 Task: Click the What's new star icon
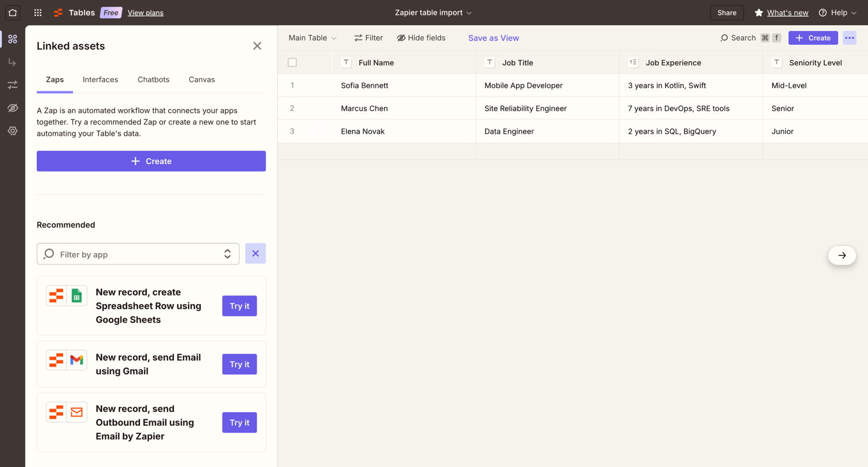click(x=759, y=13)
